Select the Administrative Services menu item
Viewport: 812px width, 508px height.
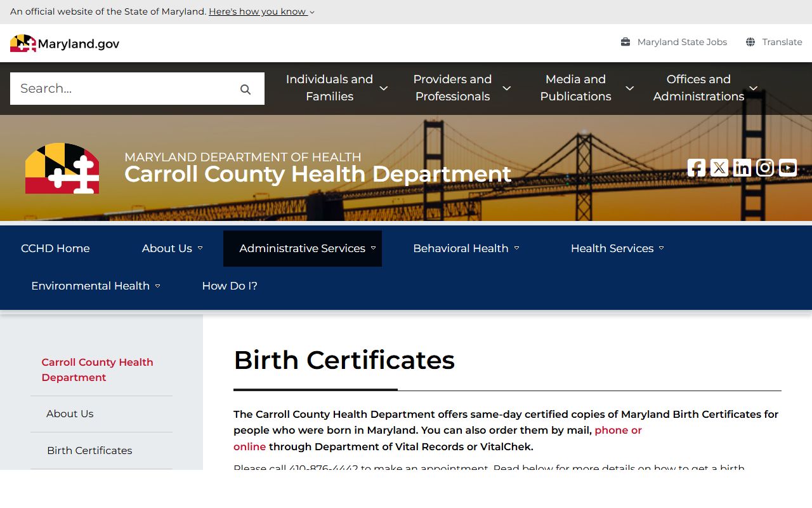pos(302,248)
